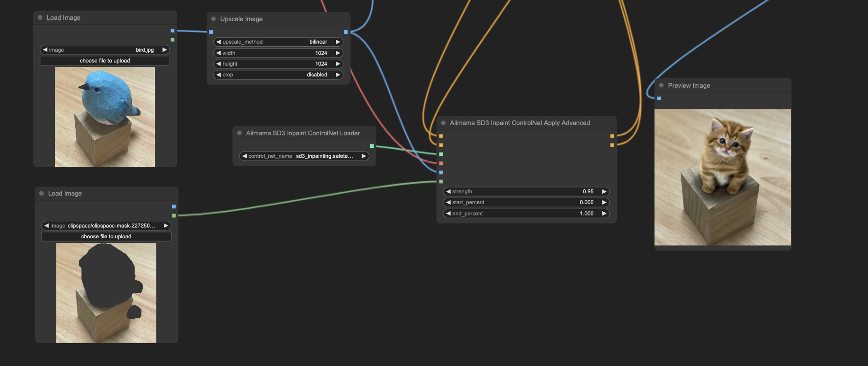This screenshot has width=868, height=366.
Task: Decrease the width value with left arrow
Action: tap(218, 53)
